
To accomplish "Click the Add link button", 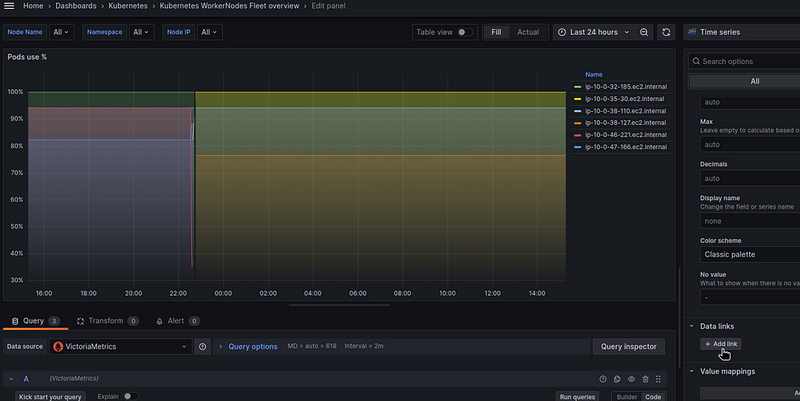I will pyautogui.click(x=720, y=344).
